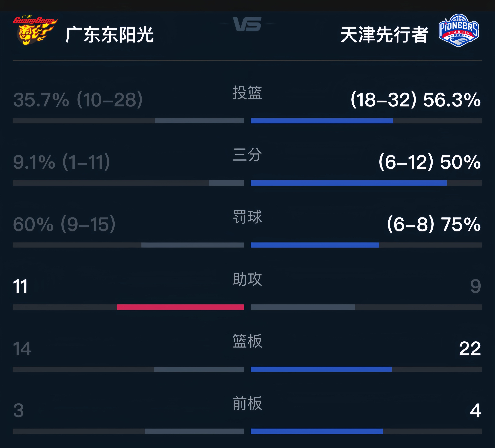Click Guangdong's 35.7% (10–28) shooting value

coord(78,100)
